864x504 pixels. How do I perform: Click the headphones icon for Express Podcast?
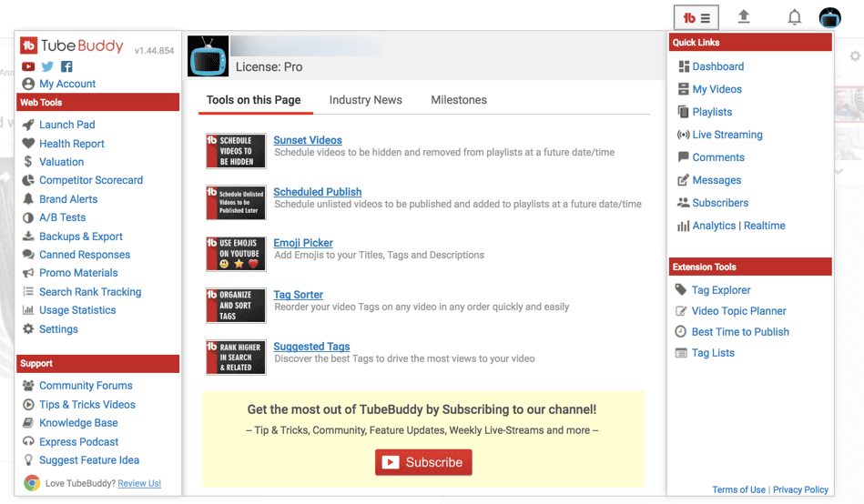coord(28,441)
